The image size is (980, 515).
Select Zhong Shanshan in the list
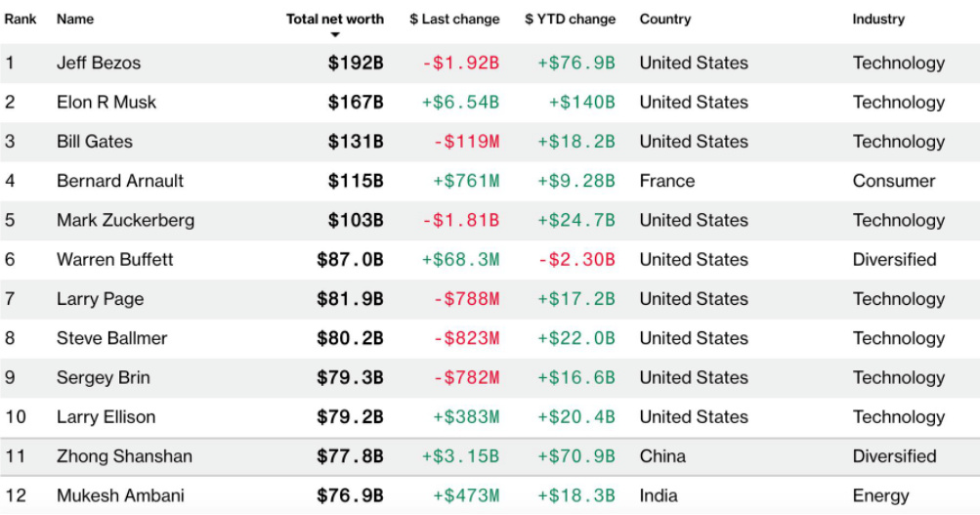click(x=124, y=456)
